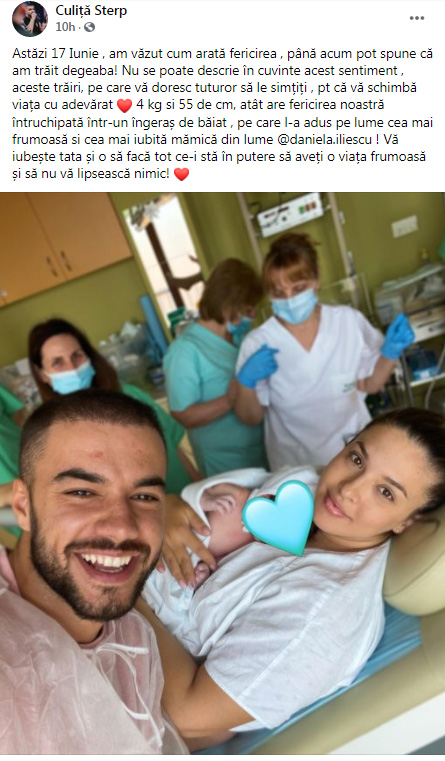Open the Culiță Sterp profile avatar
This screenshot has width=445, height=761.
(30, 19)
